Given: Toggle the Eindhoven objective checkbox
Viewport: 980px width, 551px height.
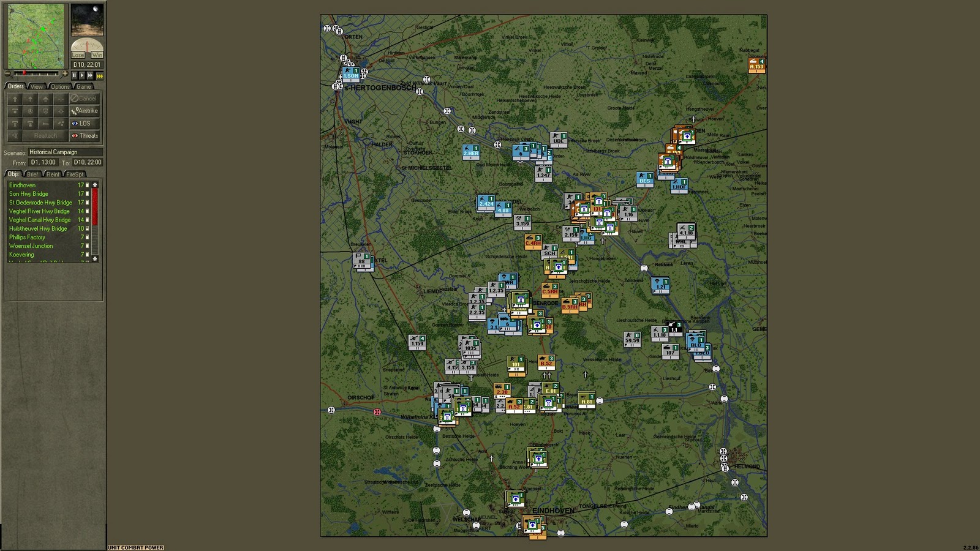Looking at the screenshot, I should (x=87, y=185).
